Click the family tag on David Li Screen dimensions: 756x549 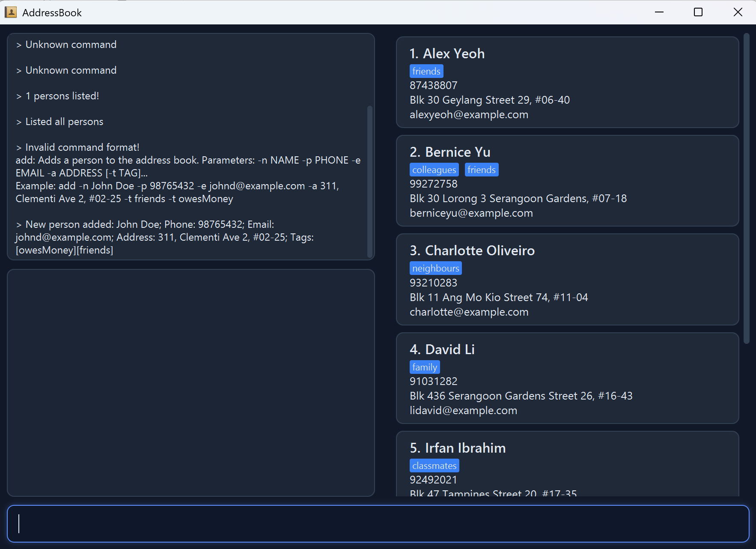pos(424,367)
